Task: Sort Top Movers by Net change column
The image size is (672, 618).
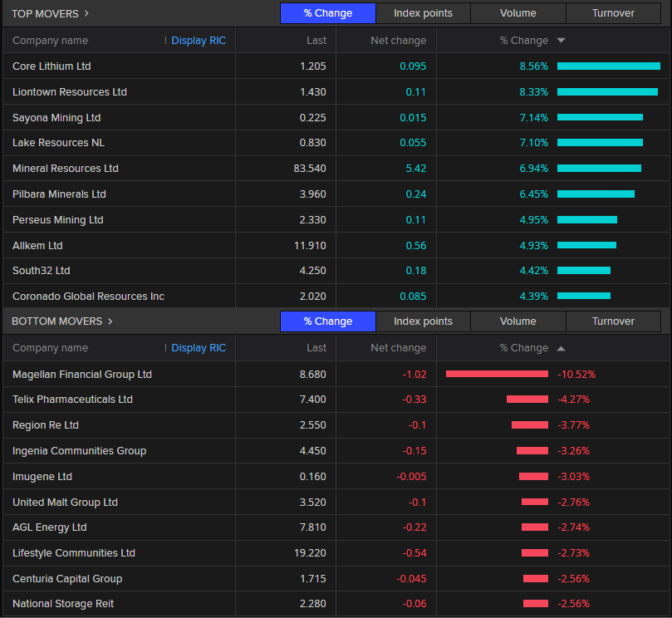Action: pyautogui.click(x=398, y=41)
